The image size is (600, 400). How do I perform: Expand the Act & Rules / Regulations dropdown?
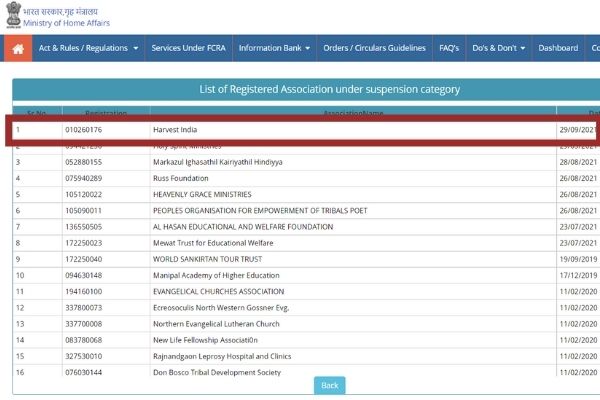click(x=87, y=48)
